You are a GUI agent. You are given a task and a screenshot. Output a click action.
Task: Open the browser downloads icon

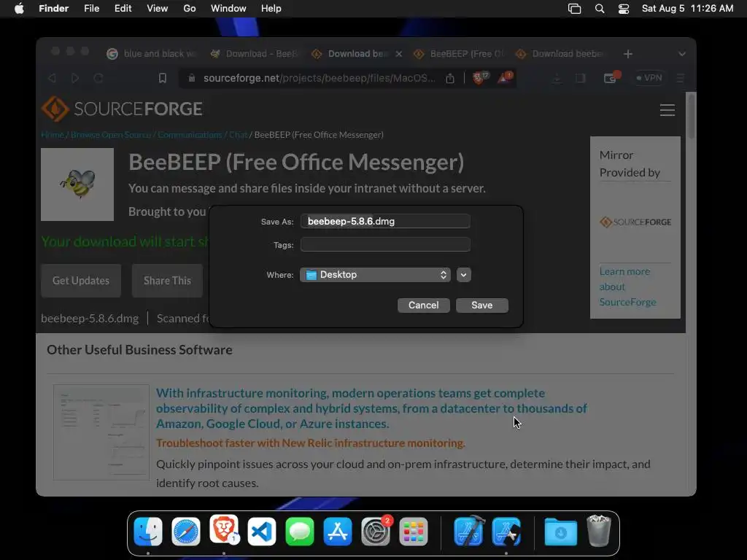557,78
